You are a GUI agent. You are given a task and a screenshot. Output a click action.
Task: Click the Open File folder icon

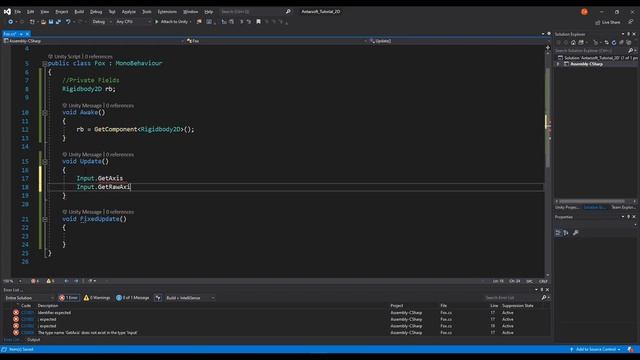(x=43, y=22)
